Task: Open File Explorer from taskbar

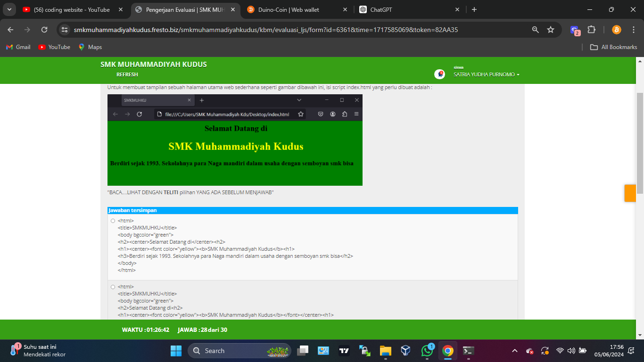Action: click(386, 351)
